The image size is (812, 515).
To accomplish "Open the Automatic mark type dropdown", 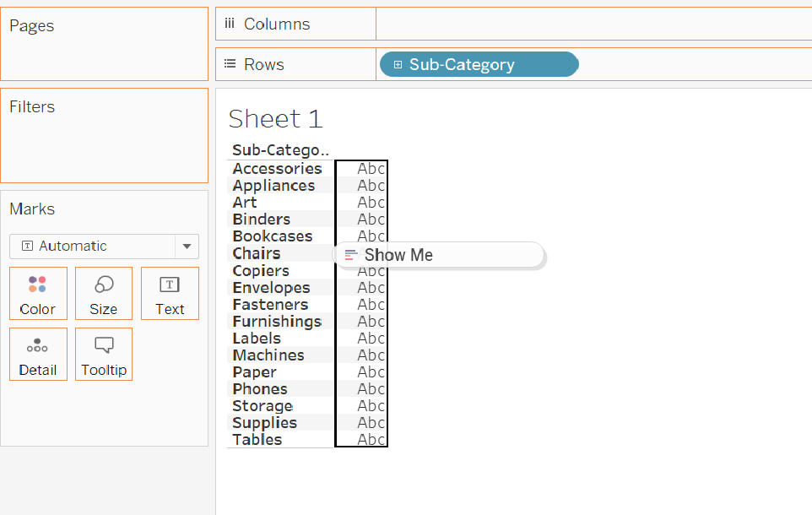I will pos(186,246).
